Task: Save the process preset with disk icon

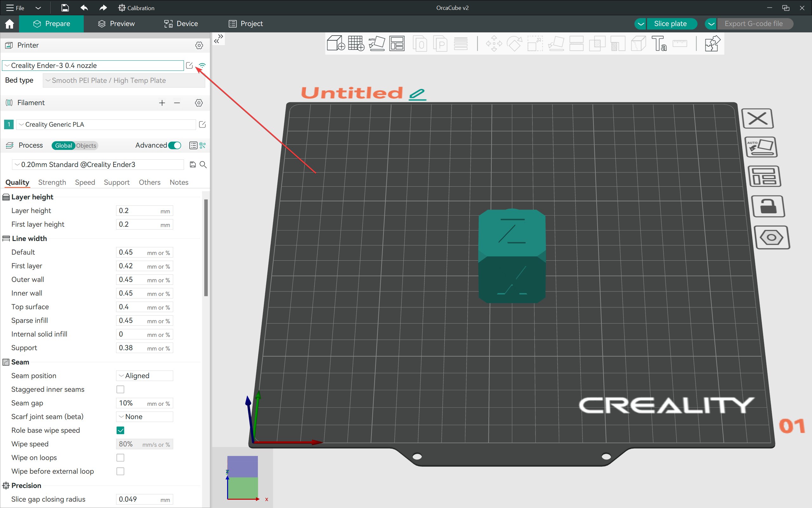Action: (x=193, y=165)
